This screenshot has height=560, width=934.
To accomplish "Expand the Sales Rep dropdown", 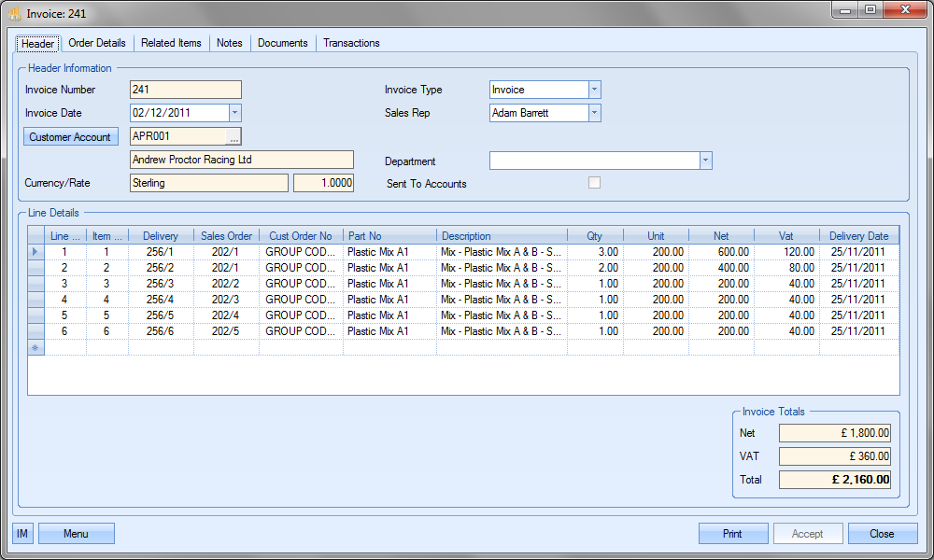I will [594, 113].
